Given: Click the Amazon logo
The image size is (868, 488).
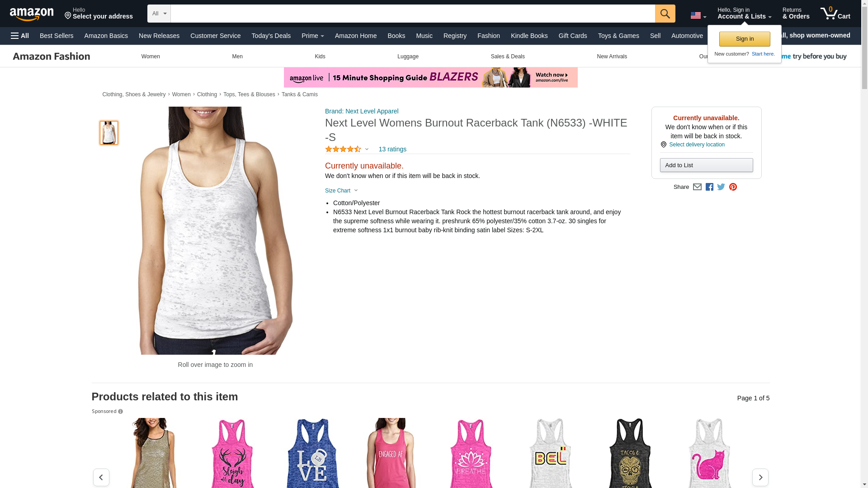Looking at the screenshot, I should click(x=32, y=14).
